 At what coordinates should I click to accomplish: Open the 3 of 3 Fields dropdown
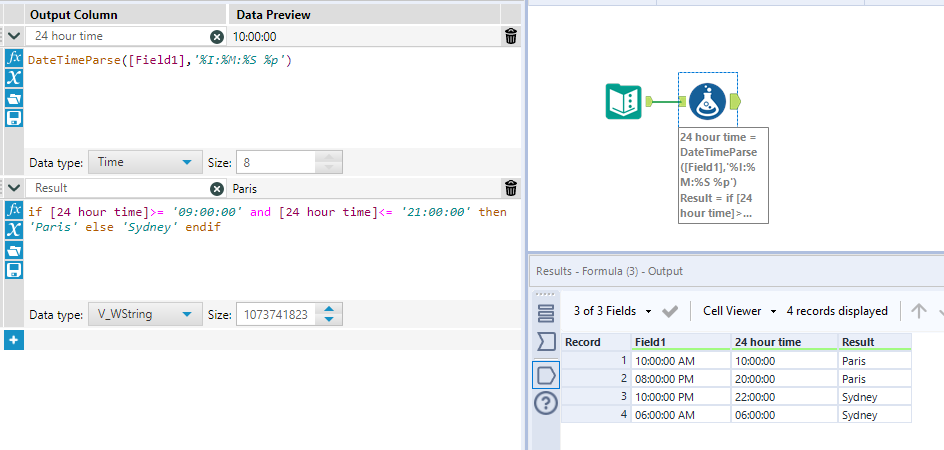[x=613, y=311]
